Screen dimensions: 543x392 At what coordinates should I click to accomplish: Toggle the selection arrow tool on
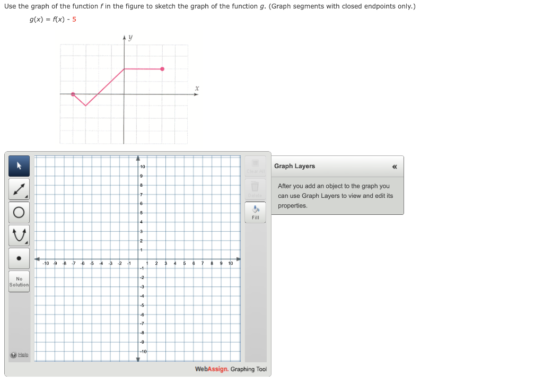[x=19, y=166]
